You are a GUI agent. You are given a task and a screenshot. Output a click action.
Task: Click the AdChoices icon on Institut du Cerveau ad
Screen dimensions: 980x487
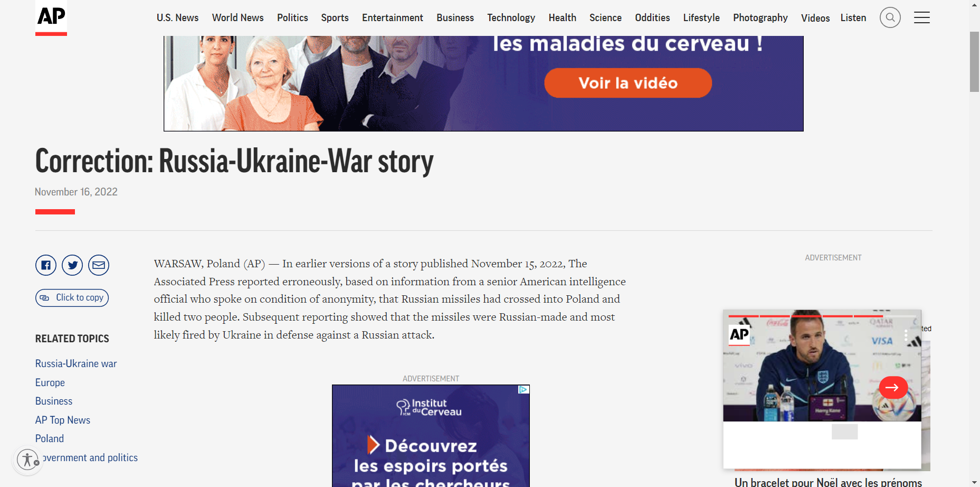pyautogui.click(x=524, y=390)
